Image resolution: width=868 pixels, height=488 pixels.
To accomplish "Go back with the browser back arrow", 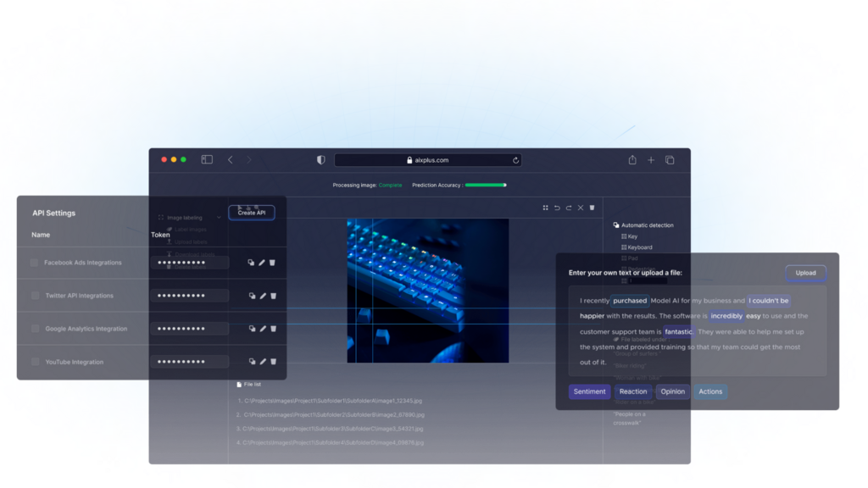I will (x=231, y=160).
